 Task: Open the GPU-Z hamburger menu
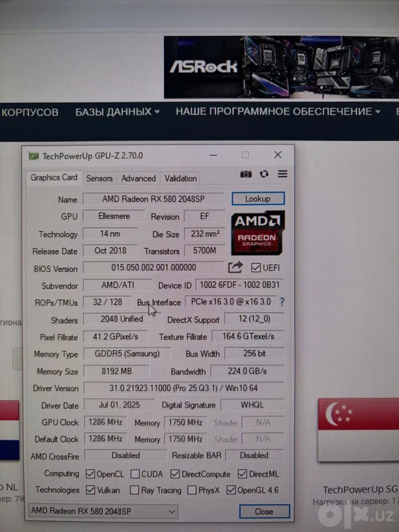(283, 174)
